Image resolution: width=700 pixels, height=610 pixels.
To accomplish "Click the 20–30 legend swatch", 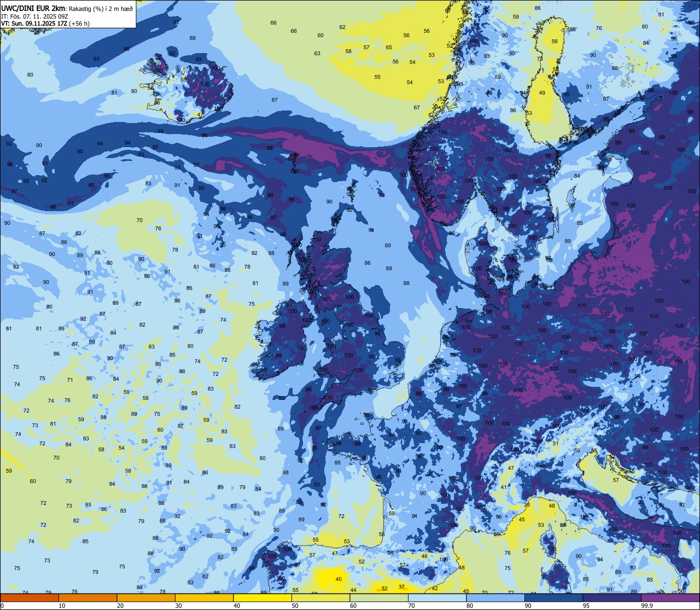I will [146, 597].
